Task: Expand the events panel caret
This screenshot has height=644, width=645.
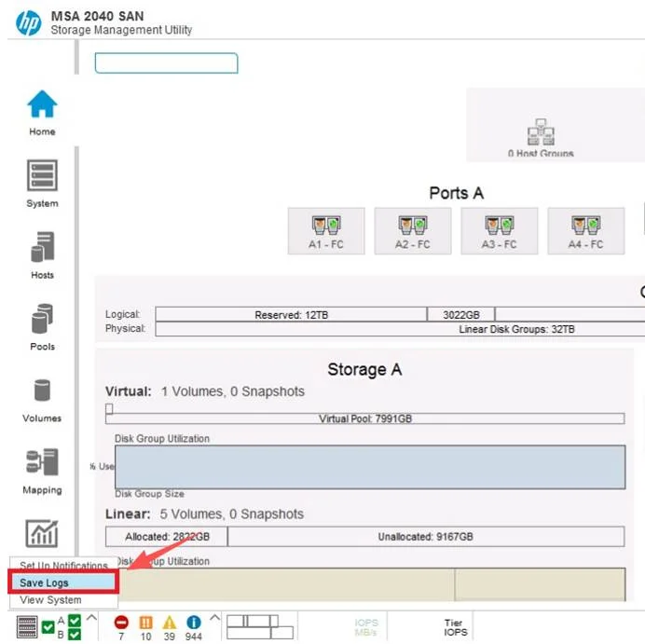Action: pyautogui.click(x=214, y=618)
